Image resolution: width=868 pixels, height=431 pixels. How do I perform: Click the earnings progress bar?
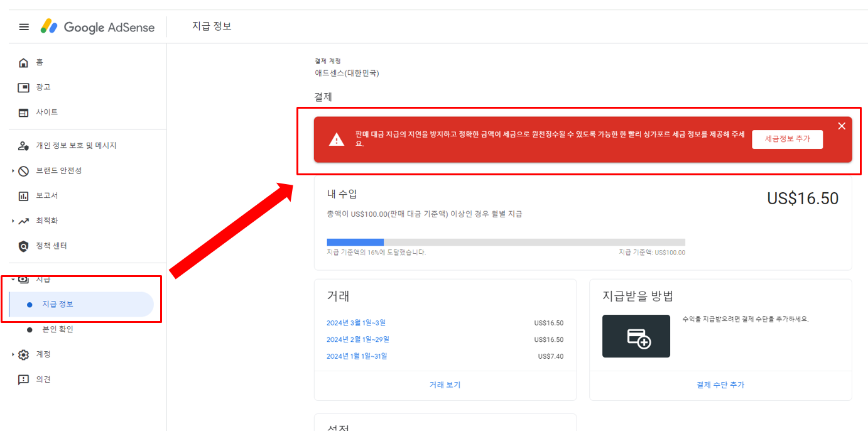506,242
